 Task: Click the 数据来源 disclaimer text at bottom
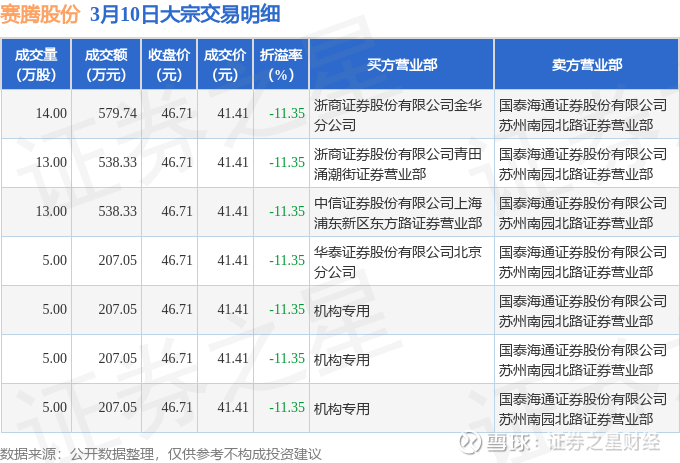coord(161,454)
